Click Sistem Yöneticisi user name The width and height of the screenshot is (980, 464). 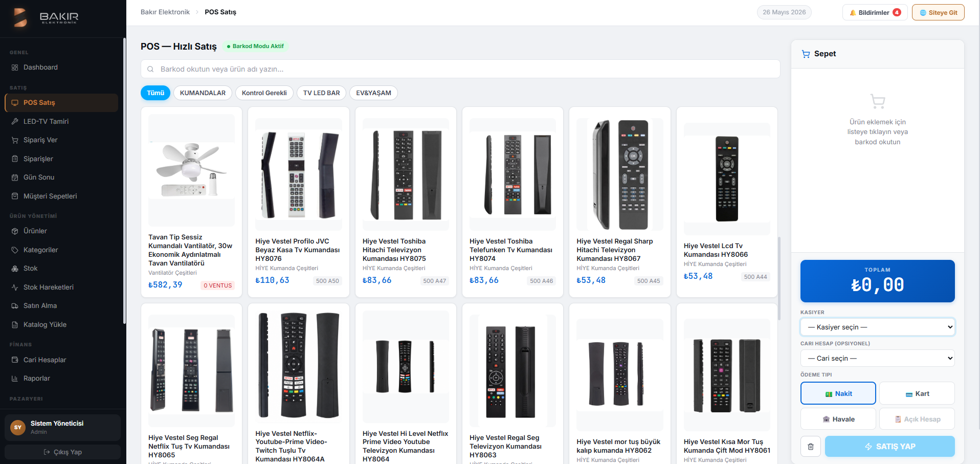pos(57,424)
